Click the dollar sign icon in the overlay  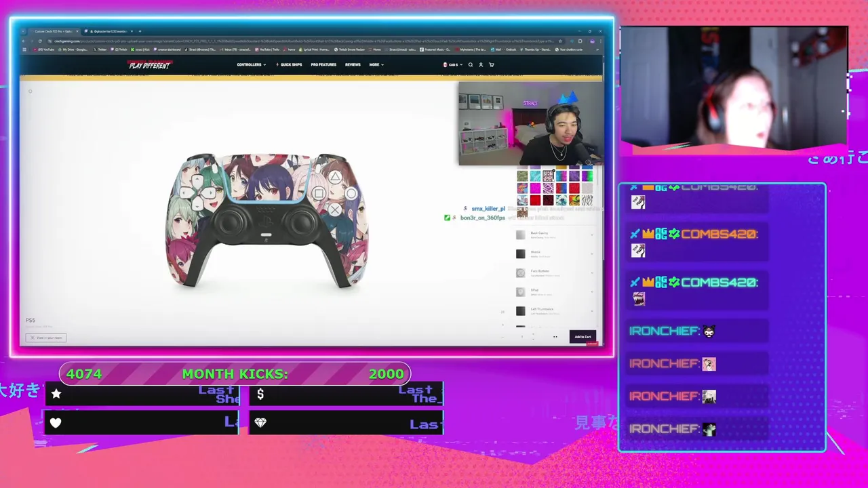tap(260, 393)
